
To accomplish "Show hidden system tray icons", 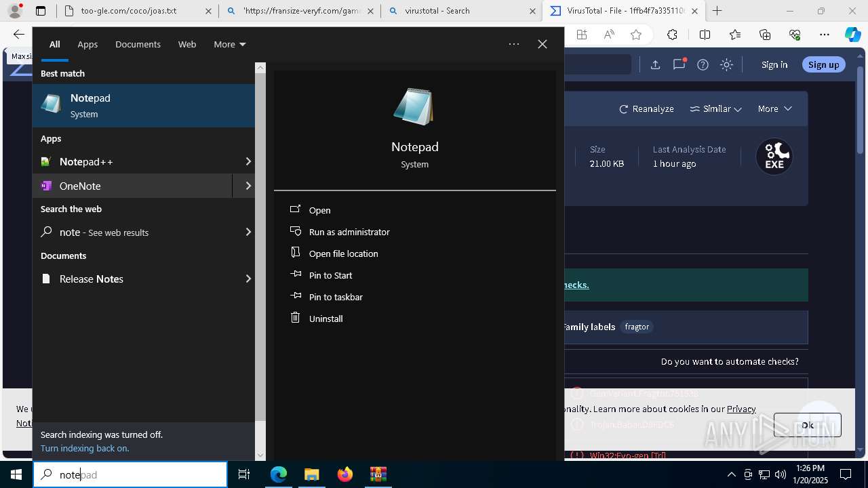I will click(x=731, y=474).
